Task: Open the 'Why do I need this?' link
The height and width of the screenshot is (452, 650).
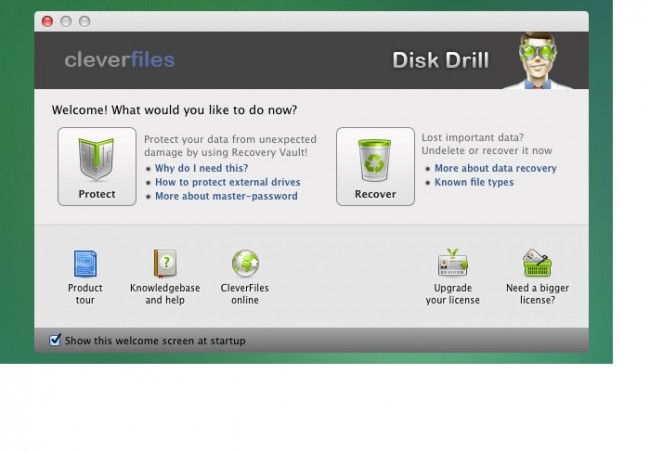Action: 201,168
